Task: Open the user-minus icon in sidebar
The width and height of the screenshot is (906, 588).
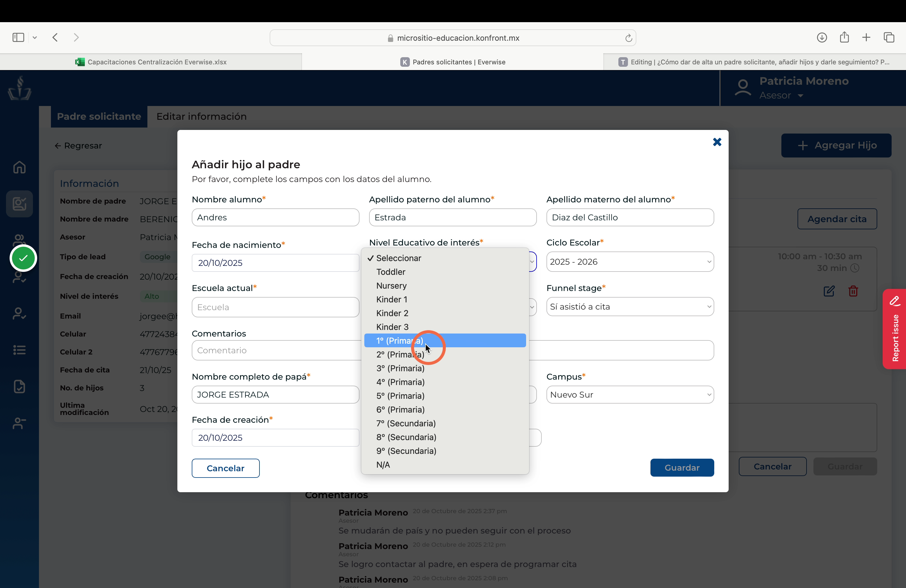Action: tap(19, 423)
